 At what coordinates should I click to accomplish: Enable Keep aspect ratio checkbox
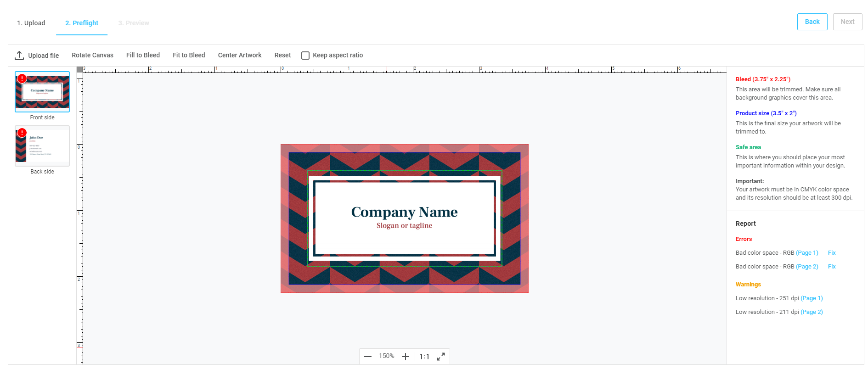(x=305, y=56)
